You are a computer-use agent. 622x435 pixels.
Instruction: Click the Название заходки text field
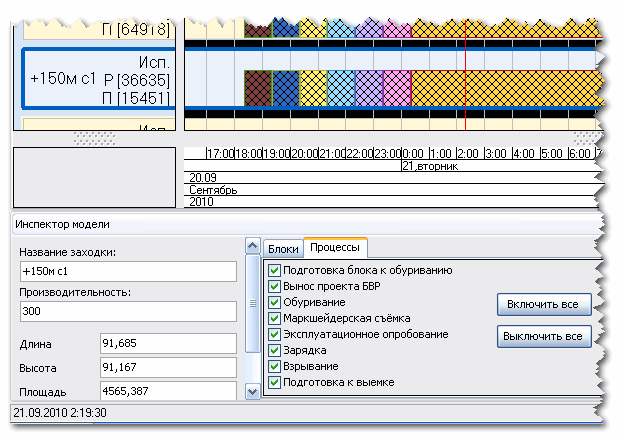[128, 272]
